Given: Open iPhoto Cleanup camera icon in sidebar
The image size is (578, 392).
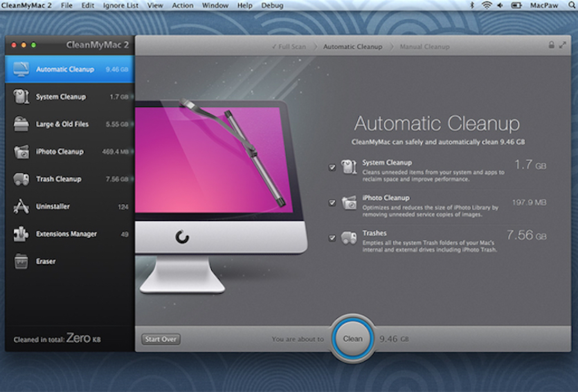Looking at the screenshot, I should click(x=21, y=151).
